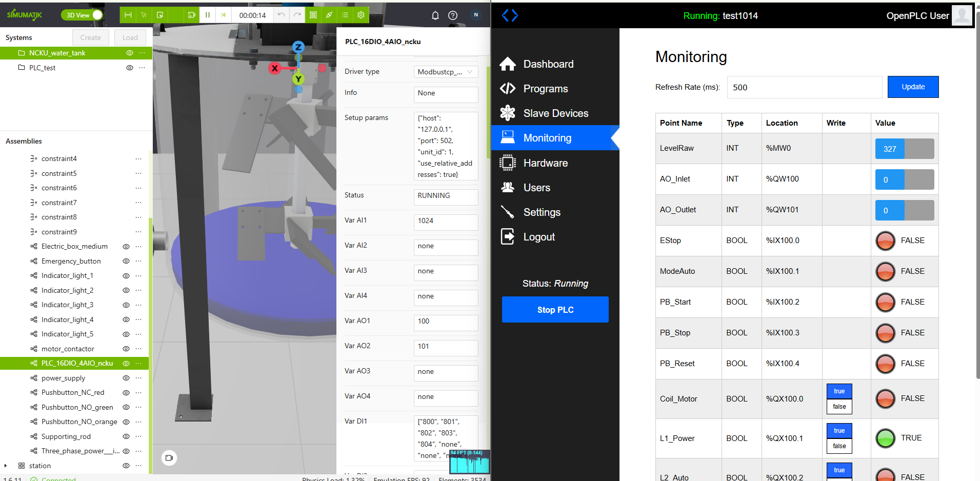This screenshot has width=980, height=481.
Task: Click the Update refresh rate button
Action: pos(913,87)
